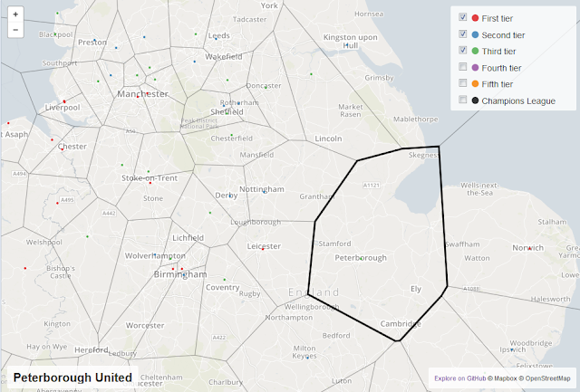This screenshot has width=580, height=392.
Task: Click the green club dot at Chesterfield
Action: 232,135
